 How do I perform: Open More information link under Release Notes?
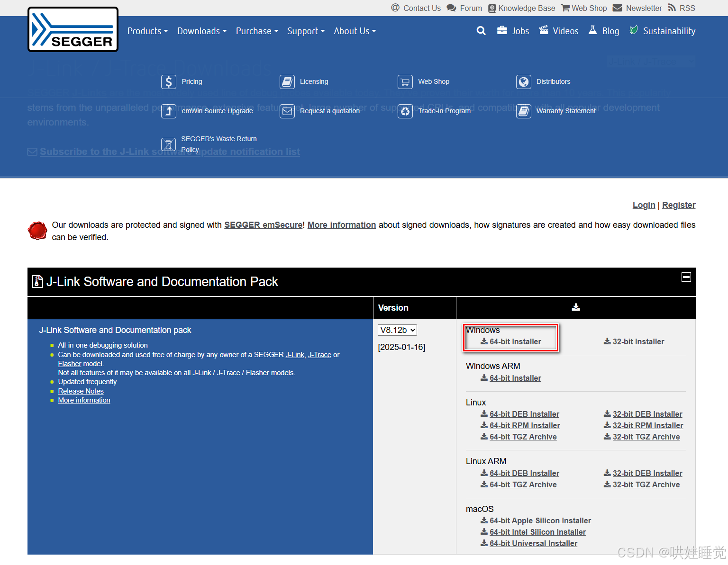[x=84, y=400]
